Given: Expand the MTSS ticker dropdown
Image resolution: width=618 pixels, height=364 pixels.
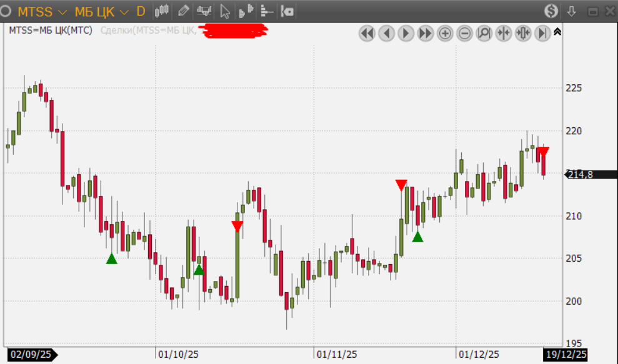Looking at the screenshot, I should pyautogui.click(x=62, y=12).
